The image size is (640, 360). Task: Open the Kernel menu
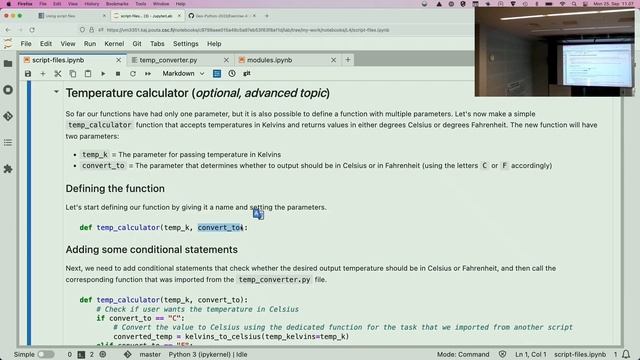pyautogui.click(x=114, y=44)
